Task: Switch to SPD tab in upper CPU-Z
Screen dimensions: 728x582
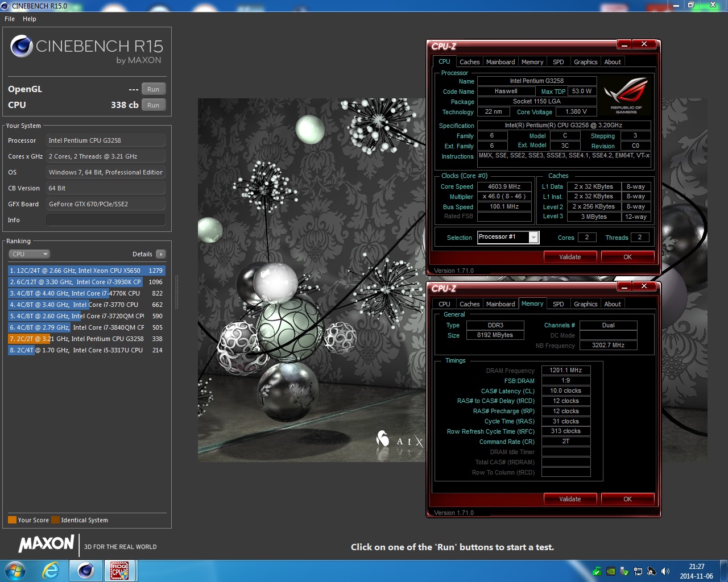Action: coord(559,62)
